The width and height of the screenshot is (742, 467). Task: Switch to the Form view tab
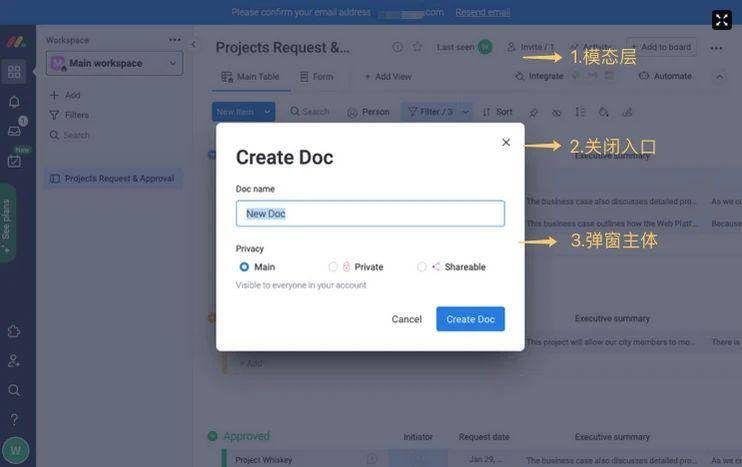[317, 77]
